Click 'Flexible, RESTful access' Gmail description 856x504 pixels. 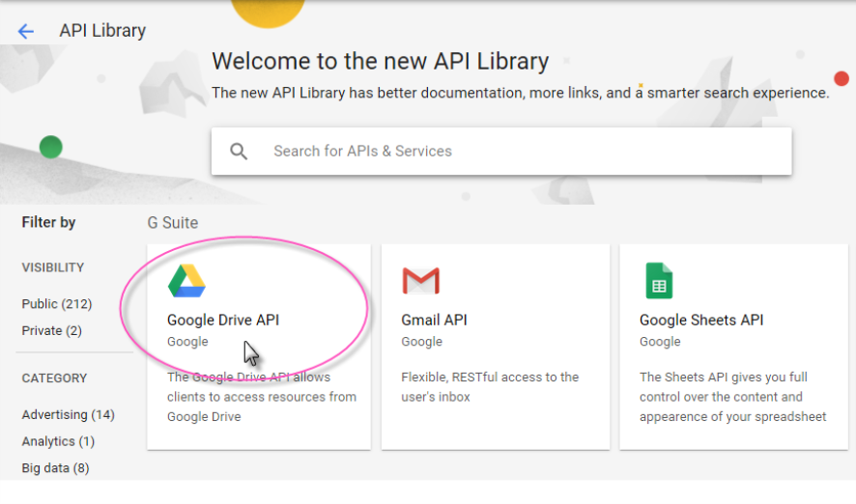490,387
